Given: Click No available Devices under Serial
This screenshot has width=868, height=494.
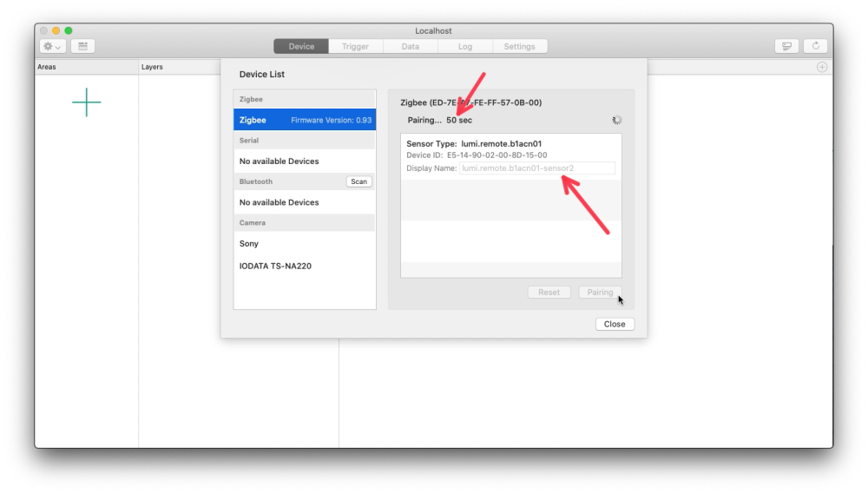Looking at the screenshot, I should pyautogui.click(x=279, y=161).
